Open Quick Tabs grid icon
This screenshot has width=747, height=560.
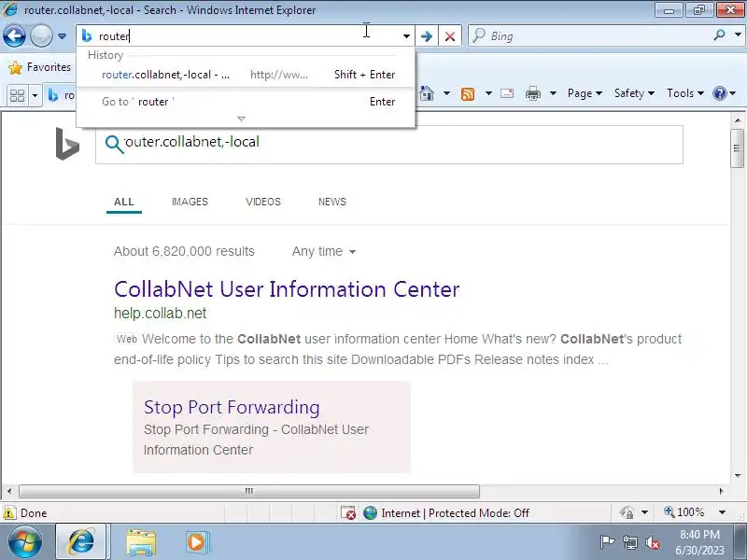(17, 95)
